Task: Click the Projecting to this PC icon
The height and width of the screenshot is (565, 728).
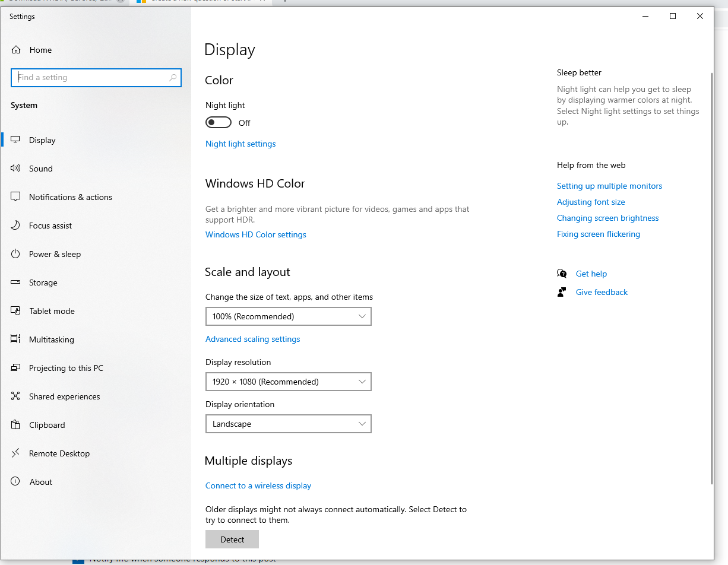Action: tap(16, 368)
